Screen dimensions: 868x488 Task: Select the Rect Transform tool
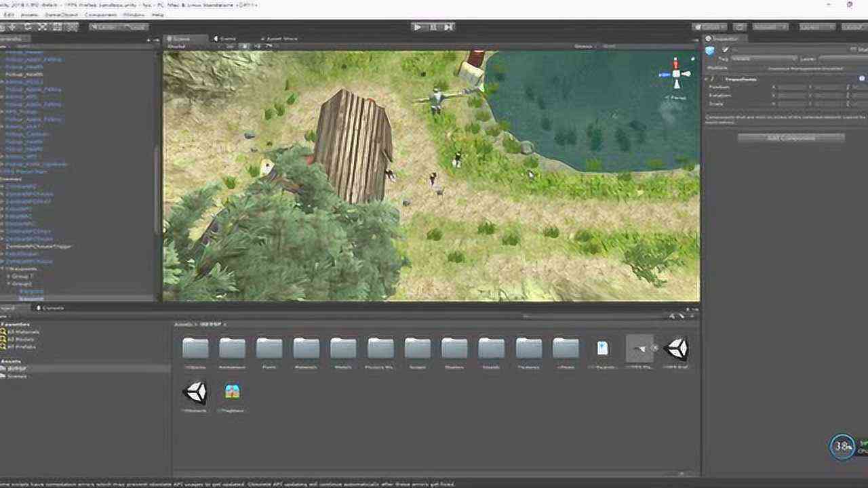pos(57,27)
